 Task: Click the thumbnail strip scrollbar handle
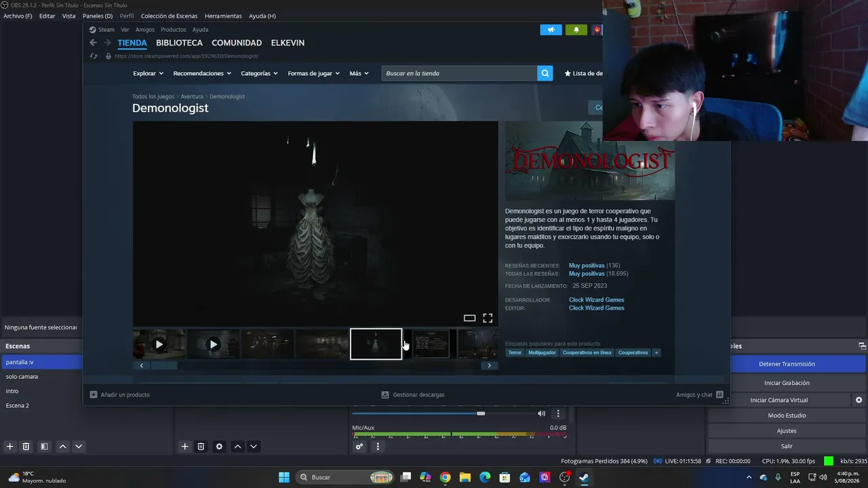163,365
